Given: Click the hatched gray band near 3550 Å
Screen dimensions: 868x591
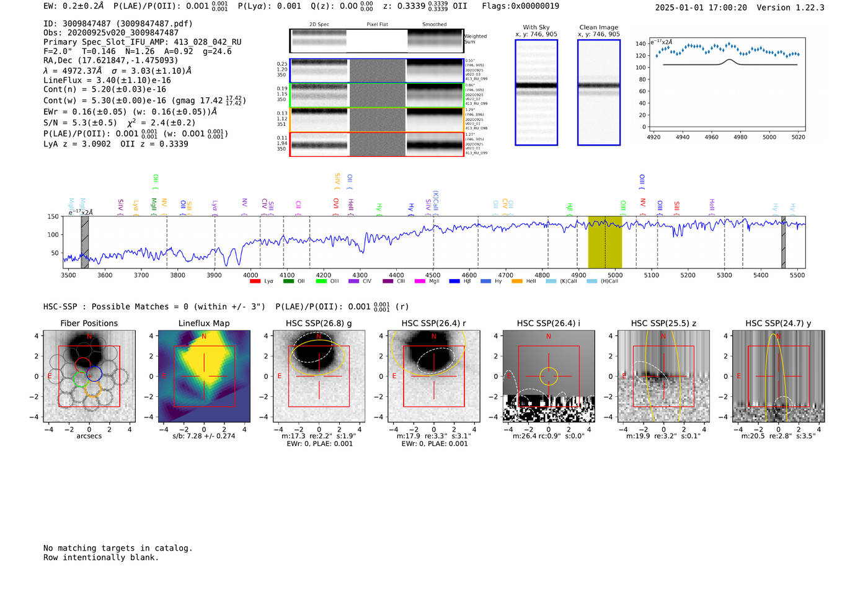Looking at the screenshot, I should (85, 242).
